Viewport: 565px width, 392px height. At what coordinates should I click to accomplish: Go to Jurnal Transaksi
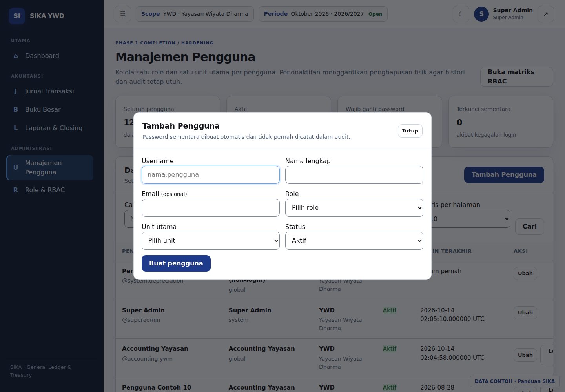pos(50,91)
